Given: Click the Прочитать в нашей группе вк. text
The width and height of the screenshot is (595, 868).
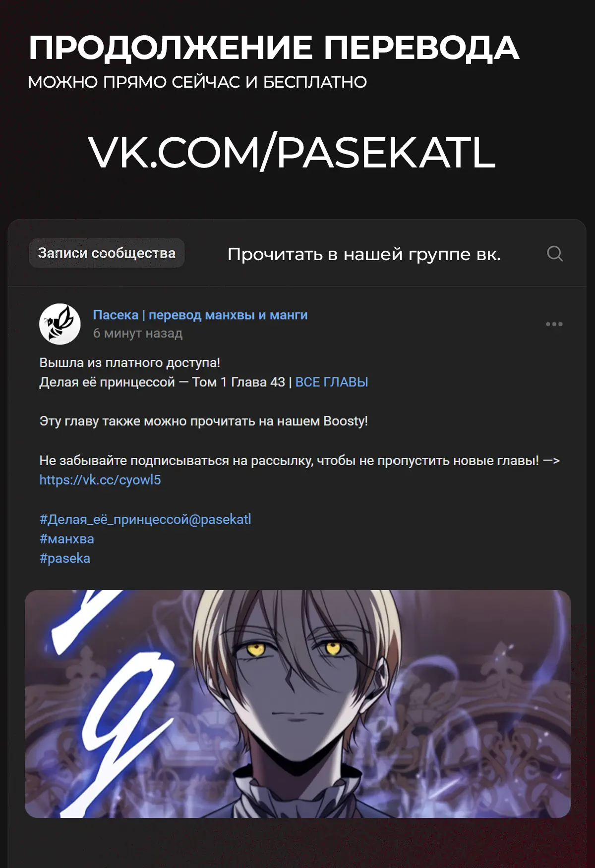Looking at the screenshot, I should pyautogui.click(x=364, y=254).
